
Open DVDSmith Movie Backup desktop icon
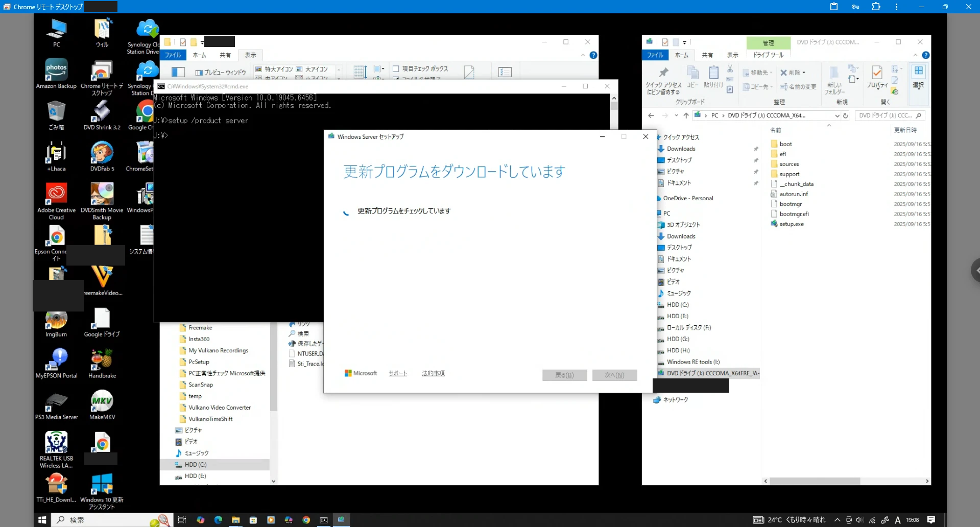coord(102,201)
